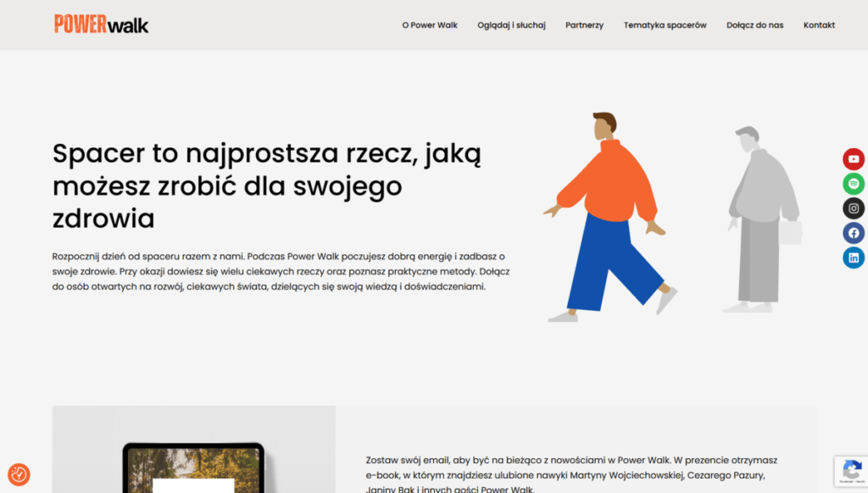The width and height of the screenshot is (868, 493).
Task: Click the e-book tablet image
Action: (x=193, y=468)
